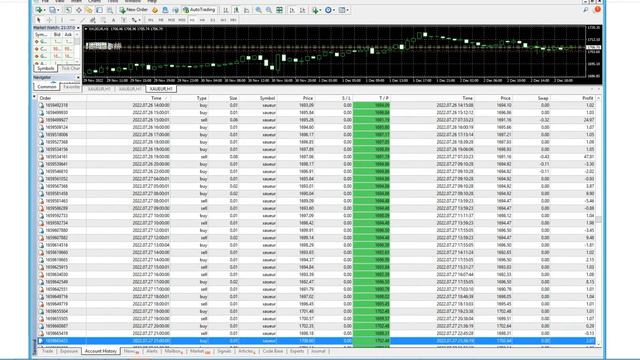Select the highlighted blue order row
The width and height of the screenshot is (640, 360).
316,340
